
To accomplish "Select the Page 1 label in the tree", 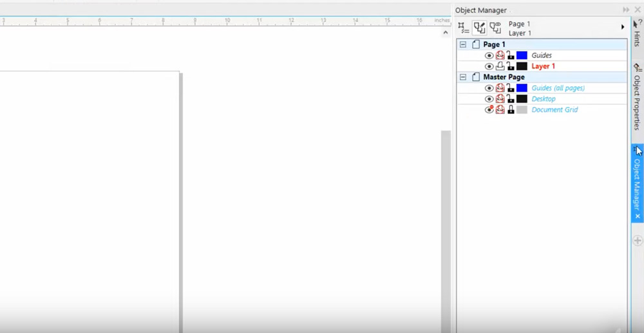I will tap(494, 44).
